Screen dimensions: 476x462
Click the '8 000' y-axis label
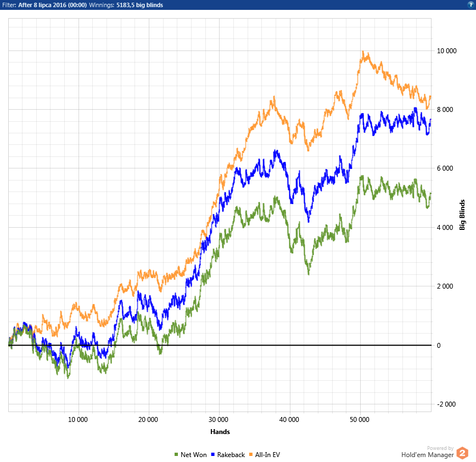(x=445, y=110)
